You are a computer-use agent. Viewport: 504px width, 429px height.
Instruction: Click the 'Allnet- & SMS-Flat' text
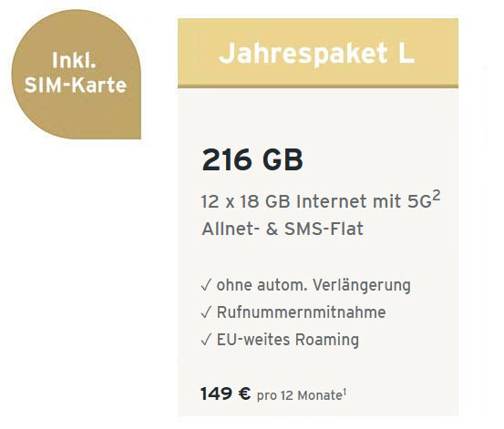[283, 229]
